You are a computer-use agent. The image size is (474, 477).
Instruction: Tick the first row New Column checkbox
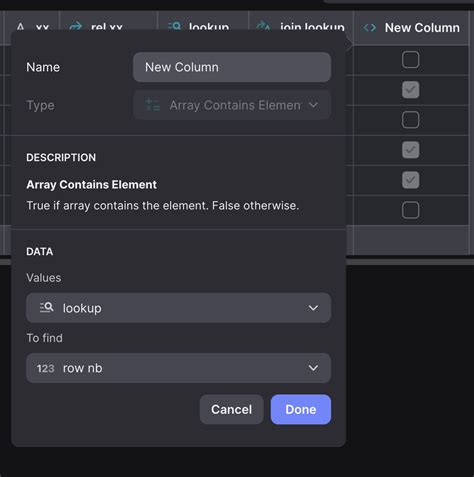410,60
